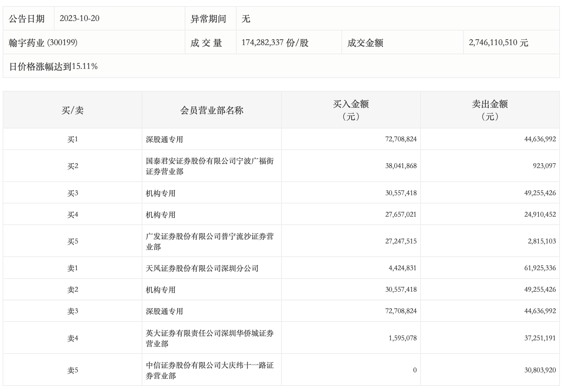Screen dimensions: 566x392
Task: Click the 日价格涨幅达到15.11% reason text
Action: [x=53, y=67]
